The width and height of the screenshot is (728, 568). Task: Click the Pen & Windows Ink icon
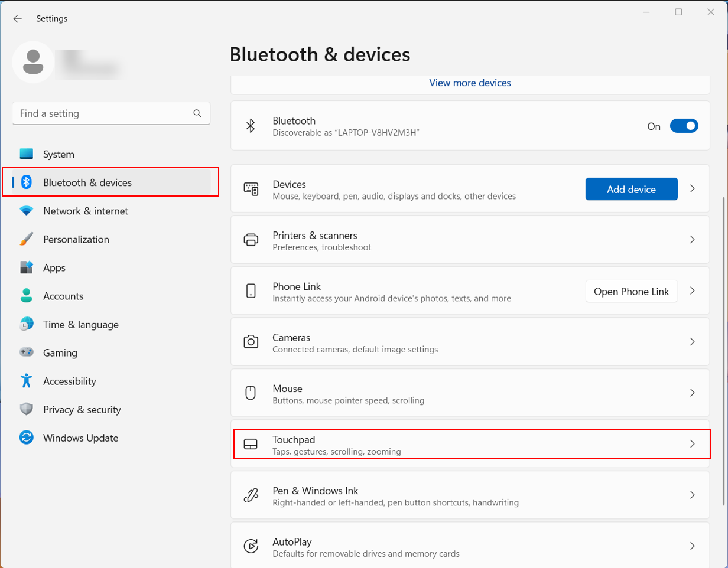251,495
